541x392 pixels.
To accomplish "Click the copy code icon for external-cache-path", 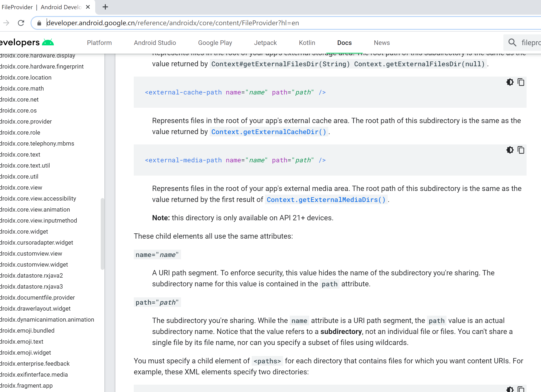I will (521, 82).
